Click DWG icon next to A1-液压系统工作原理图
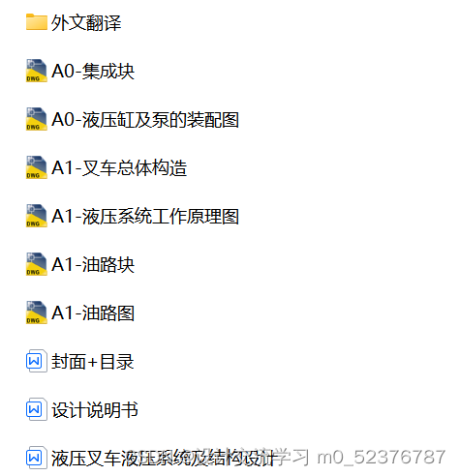This screenshot has height=476, width=460. pos(37,216)
